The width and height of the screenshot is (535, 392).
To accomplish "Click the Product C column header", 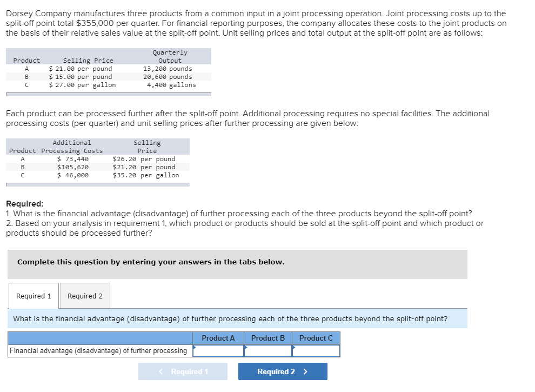I will (316, 338).
